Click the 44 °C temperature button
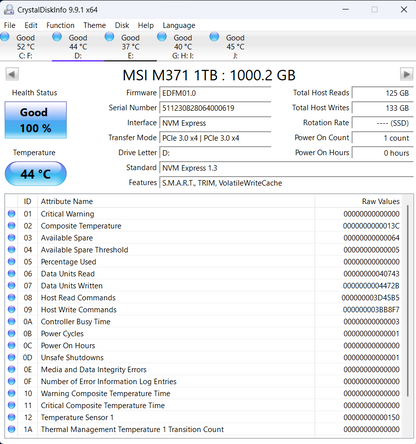The image size is (416, 444). 36,174
